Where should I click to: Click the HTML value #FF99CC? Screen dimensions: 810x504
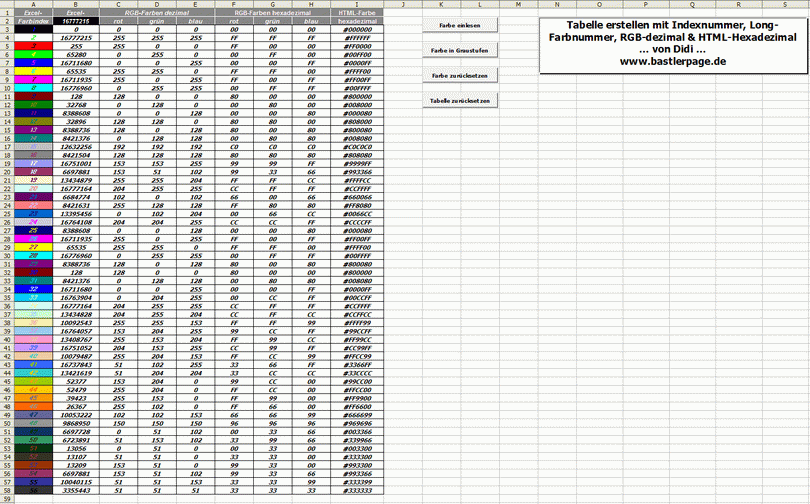357,340
